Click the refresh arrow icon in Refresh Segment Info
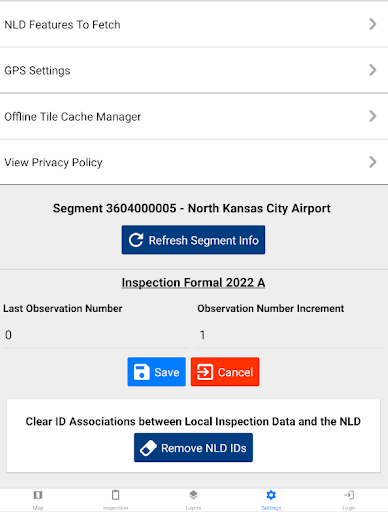388x512 pixels. tap(136, 240)
